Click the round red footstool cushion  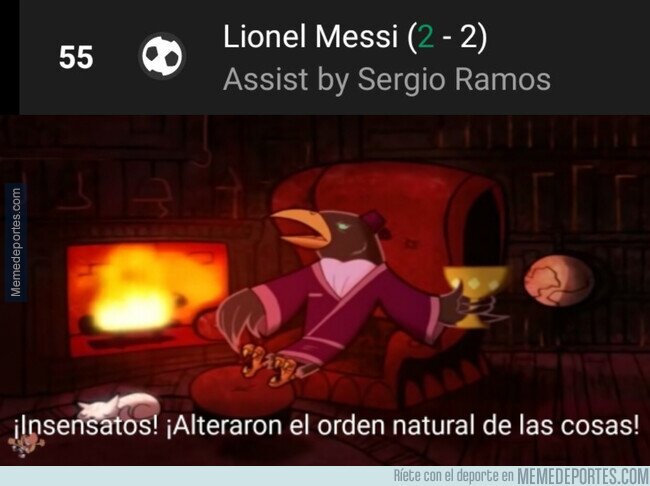pos(243,388)
